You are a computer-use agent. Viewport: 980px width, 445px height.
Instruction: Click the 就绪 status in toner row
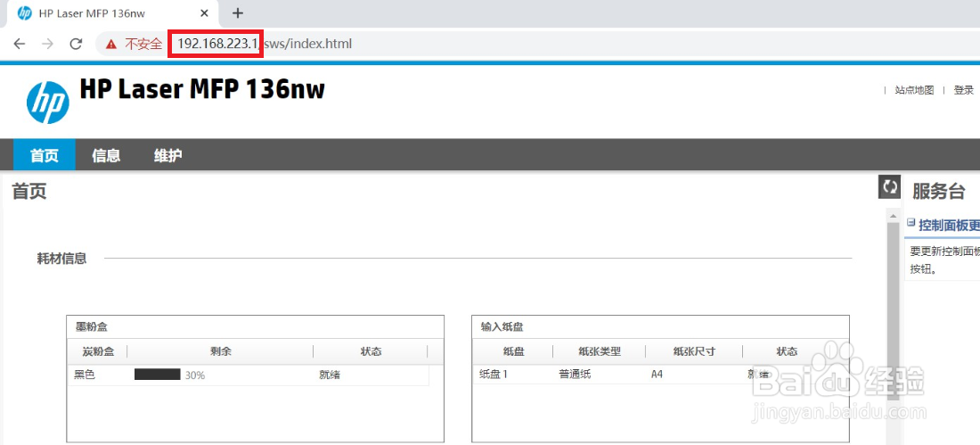point(330,375)
